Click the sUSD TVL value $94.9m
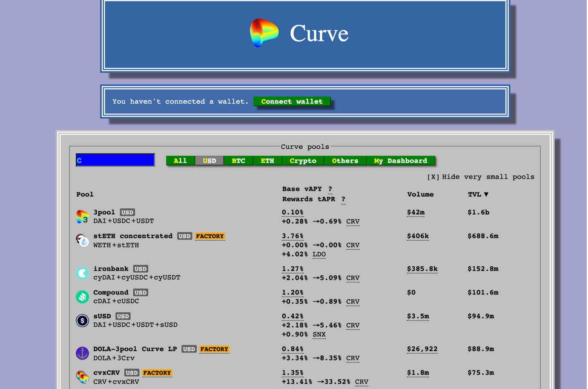Viewport: 588px width, 389px height. (481, 316)
